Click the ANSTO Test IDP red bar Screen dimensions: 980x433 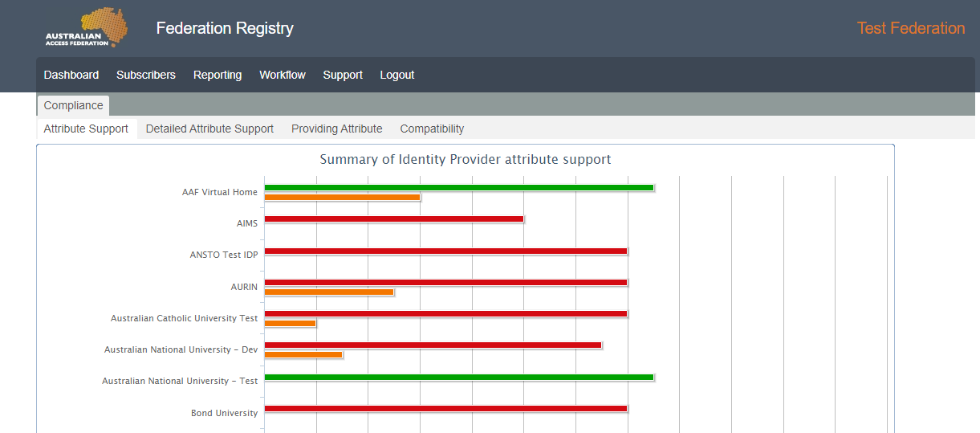tap(445, 251)
